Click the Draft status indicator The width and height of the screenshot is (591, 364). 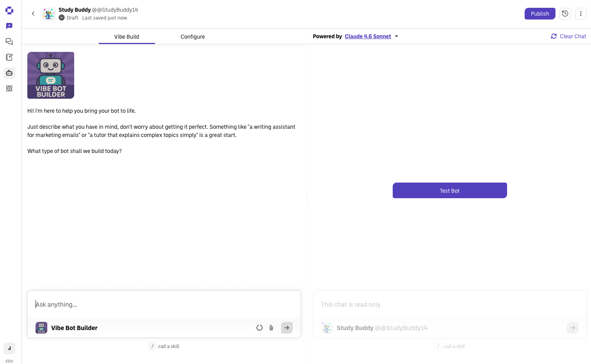pos(68,18)
